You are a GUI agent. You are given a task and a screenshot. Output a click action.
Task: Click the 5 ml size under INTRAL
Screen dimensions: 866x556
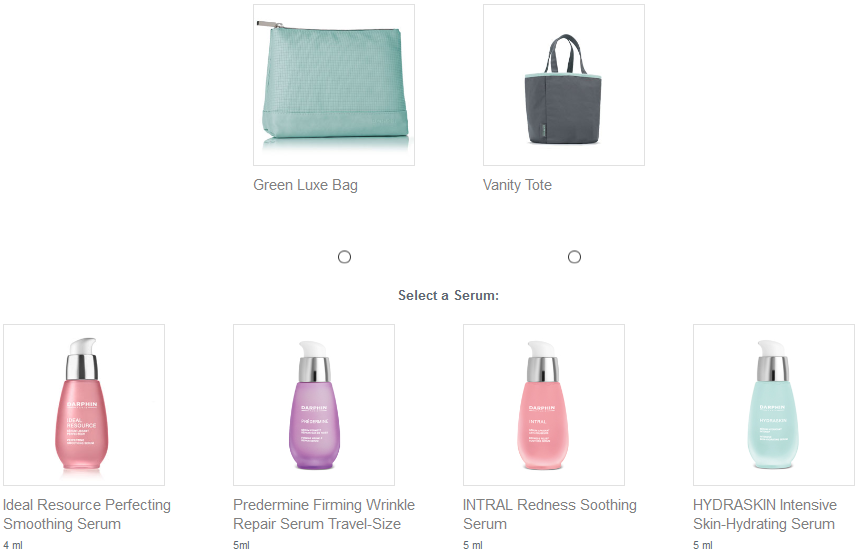(x=473, y=545)
